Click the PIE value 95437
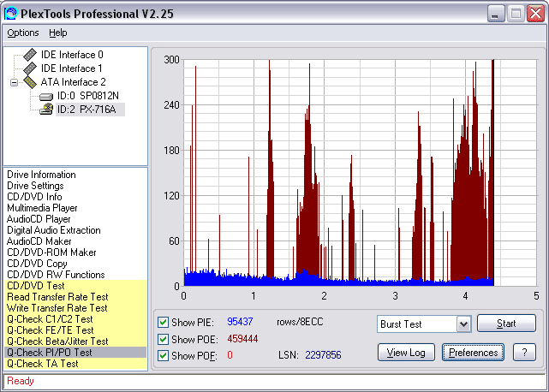Image resolution: width=549 pixels, height=392 pixels. [240, 322]
